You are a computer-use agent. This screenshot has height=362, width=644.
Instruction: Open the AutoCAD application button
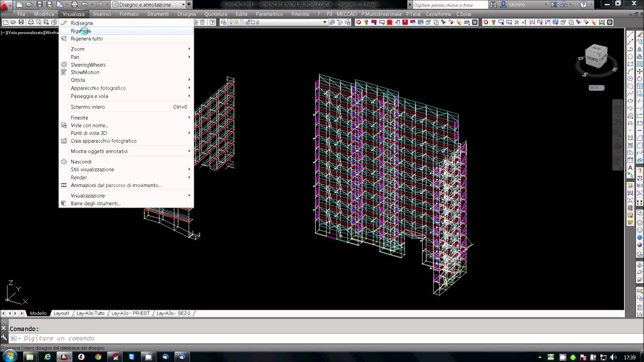click(6, 6)
